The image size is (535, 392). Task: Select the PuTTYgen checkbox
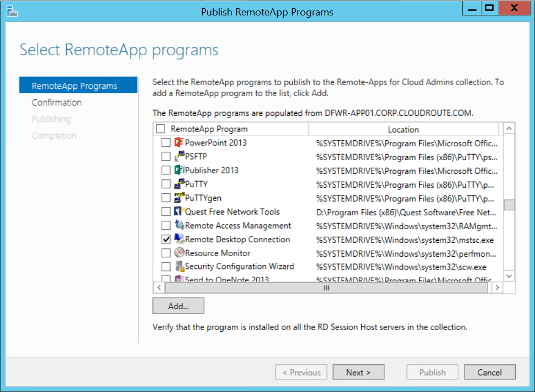[x=166, y=198]
